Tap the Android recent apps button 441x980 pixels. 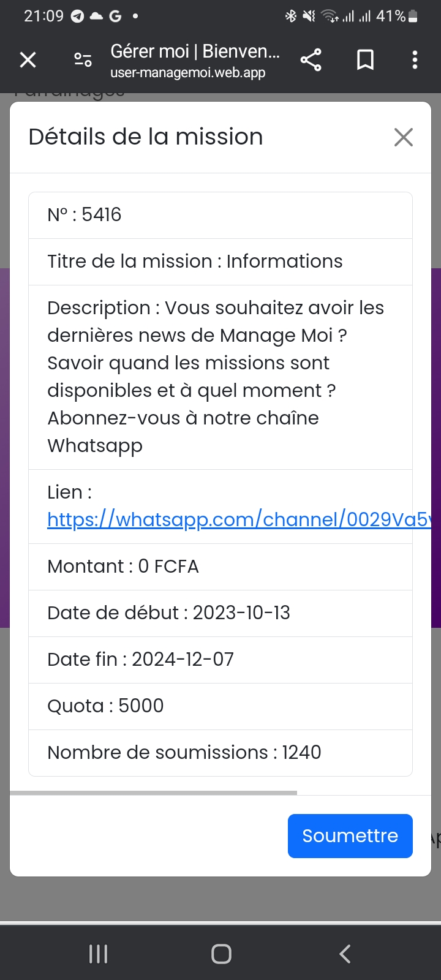tap(98, 954)
